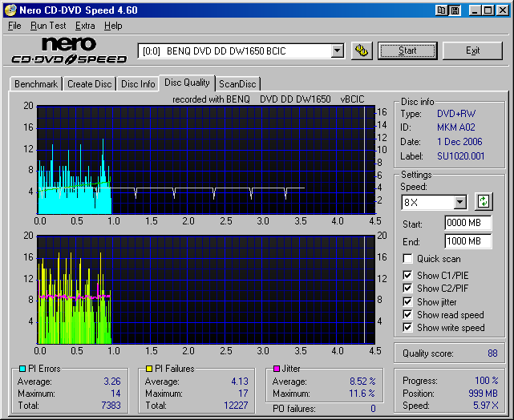Viewport: 514px width, 420px height.
Task: Click the yellow PI Failures legend square
Action: point(149,369)
